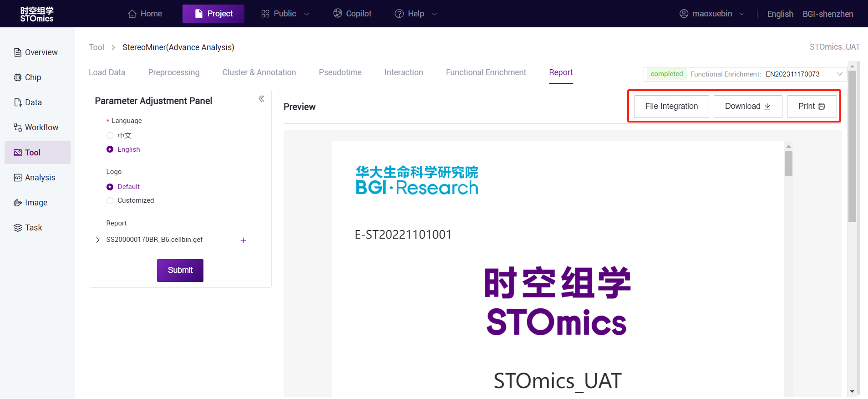Click the Tool breadcrumb link

[x=96, y=47]
